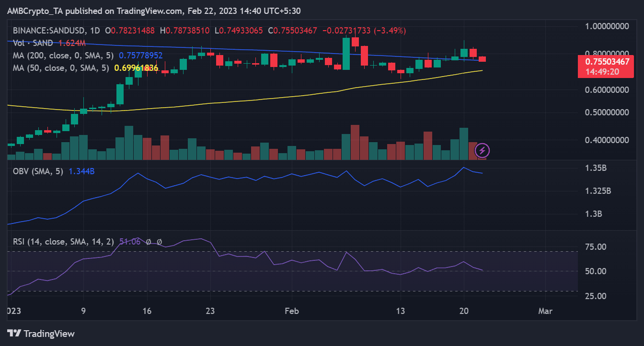Click the purple lightning bolt icon
The height and width of the screenshot is (346, 644).
(x=482, y=151)
